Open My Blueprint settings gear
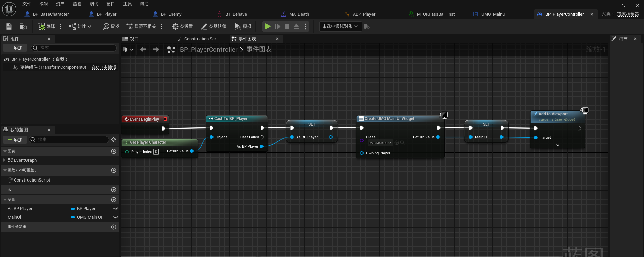The image size is (644, 257). point(114,140)
